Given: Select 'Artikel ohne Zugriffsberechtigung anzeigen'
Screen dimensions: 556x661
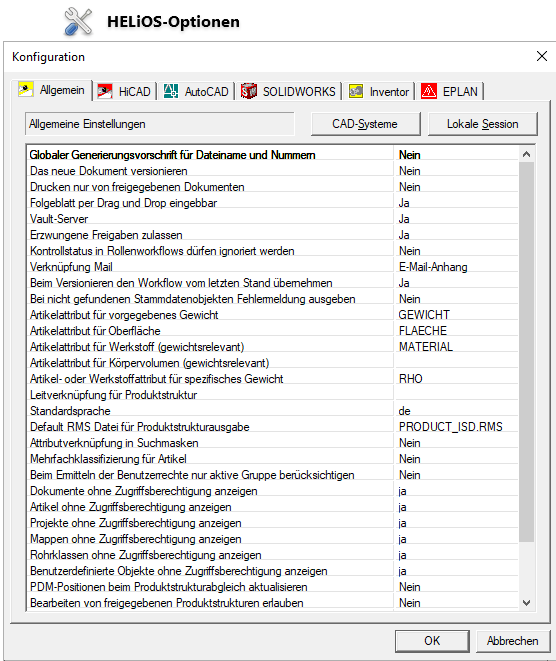Looking at the screenshot, I should click(x=273, y=507).
